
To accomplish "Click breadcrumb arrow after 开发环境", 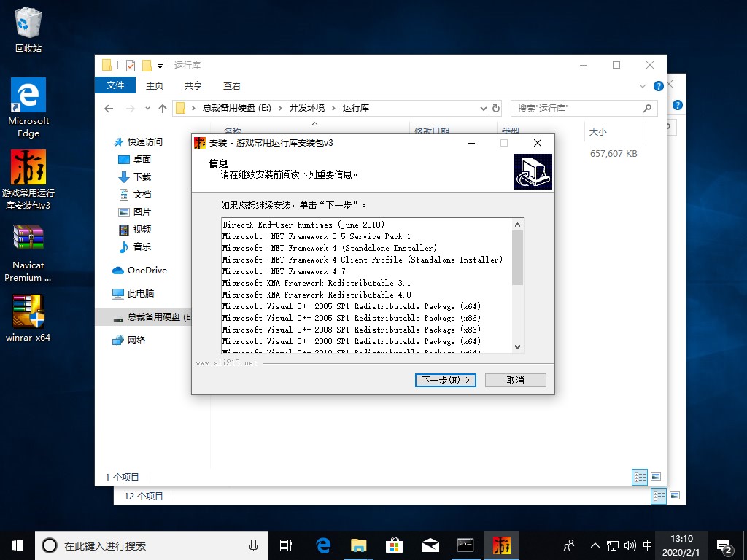I will tap(333, 108).
